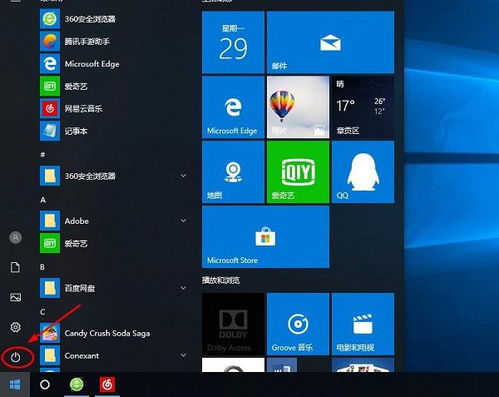Open the Microsoft Edge tile
This screenshot has height=397, width=499.
(233, 107)
